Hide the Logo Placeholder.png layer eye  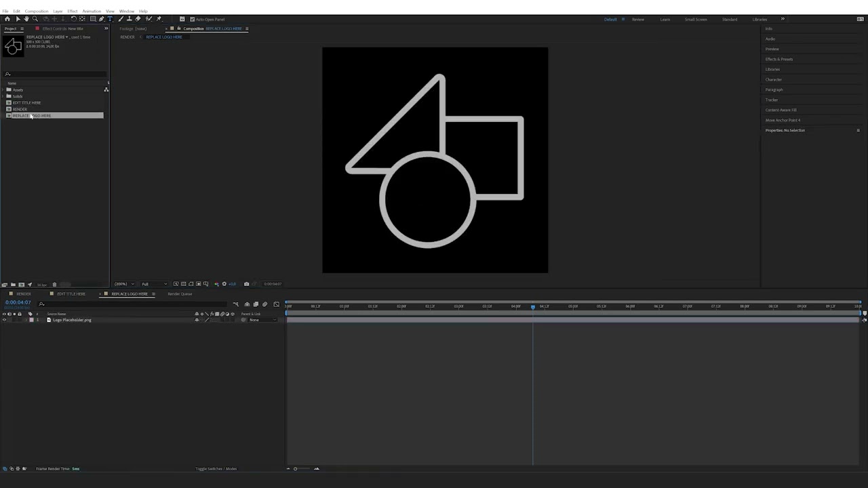(x=4, y=320)
